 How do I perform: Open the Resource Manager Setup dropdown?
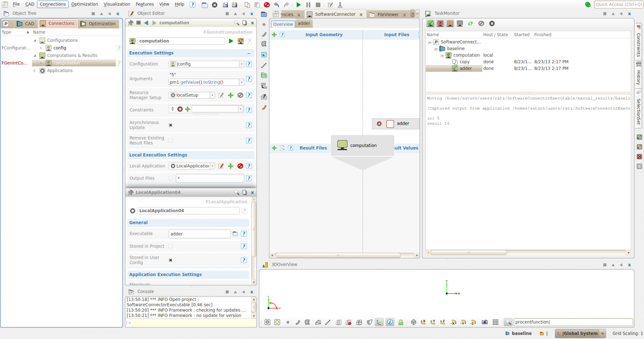(213, 95)
